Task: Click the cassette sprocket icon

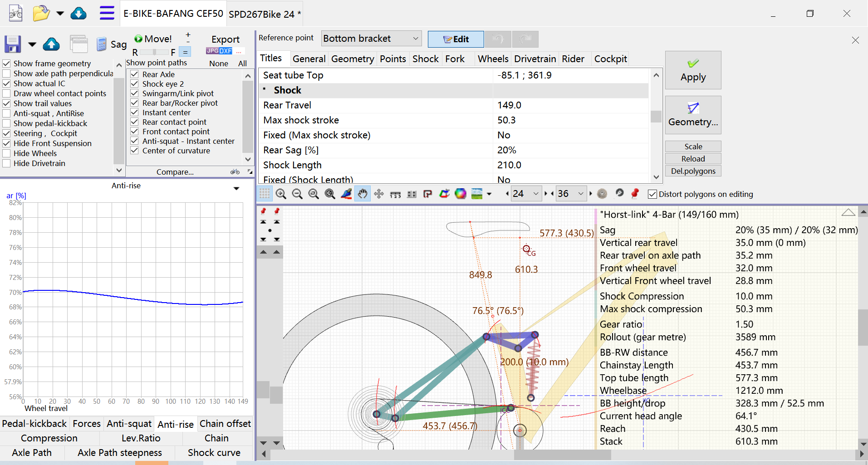Action: click(602, 194)
